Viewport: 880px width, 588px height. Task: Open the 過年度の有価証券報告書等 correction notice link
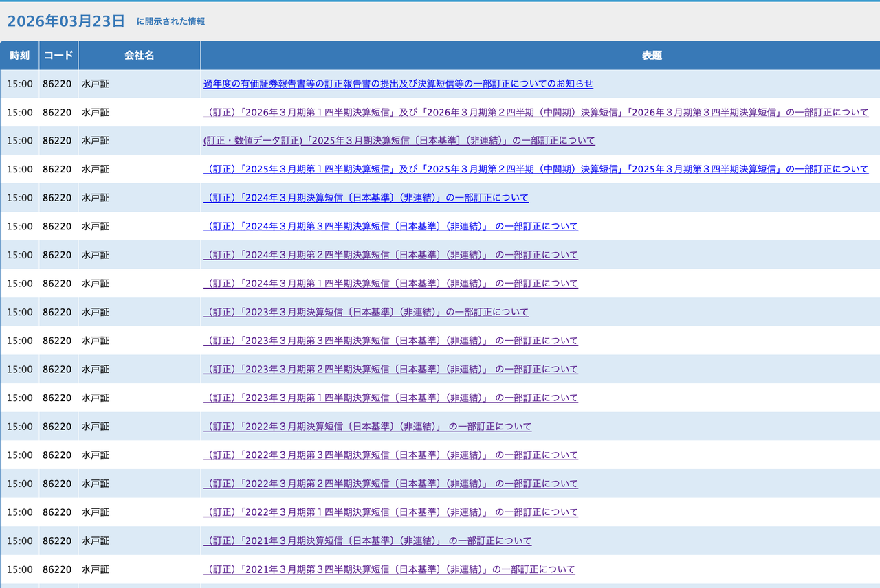click(398, 84)
